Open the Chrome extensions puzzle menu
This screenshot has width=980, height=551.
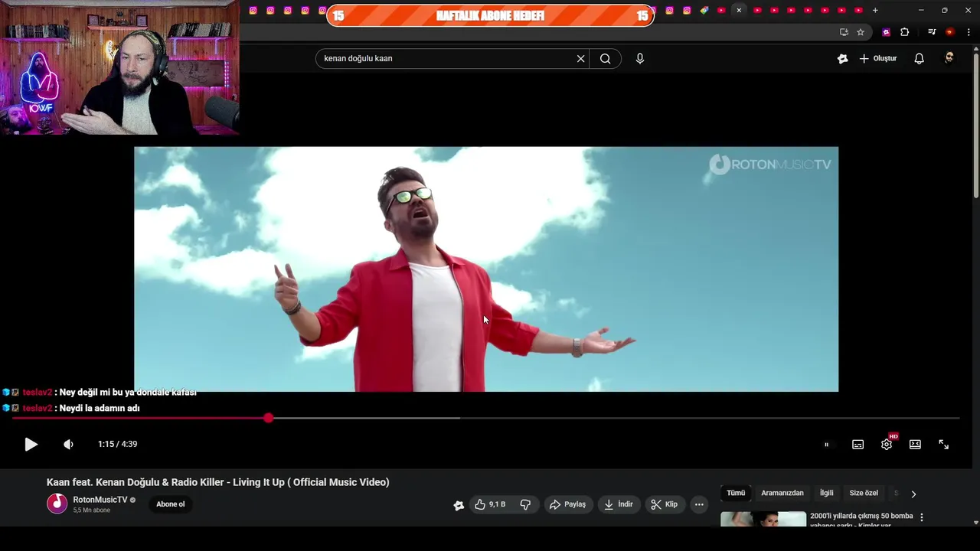click(x=905, y=32)
